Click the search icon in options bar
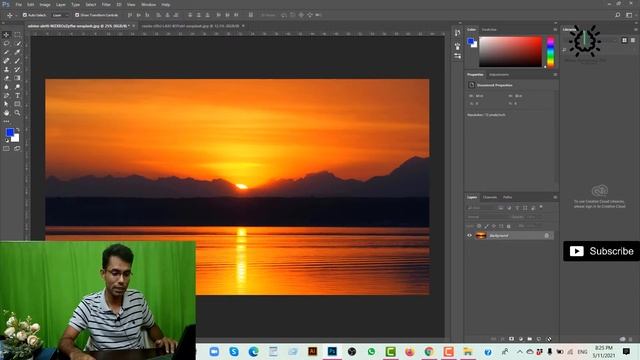The width and height of the screenshot is (640, 360). [x=618, y=15]
